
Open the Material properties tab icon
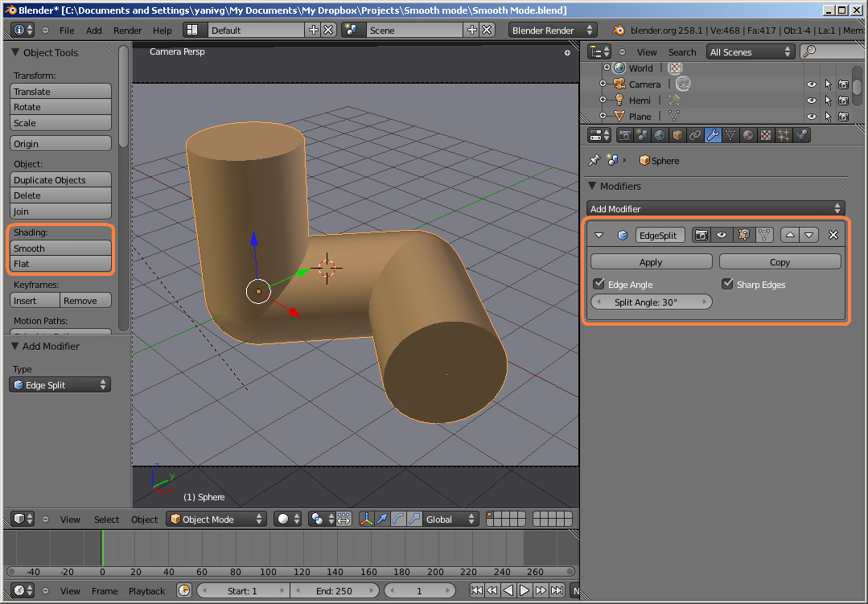click(748, 135)
